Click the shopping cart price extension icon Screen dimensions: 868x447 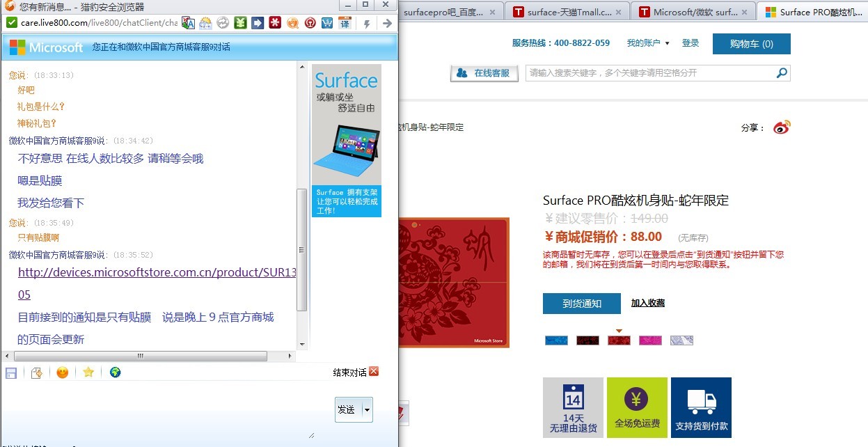click(x=327, y=23)
